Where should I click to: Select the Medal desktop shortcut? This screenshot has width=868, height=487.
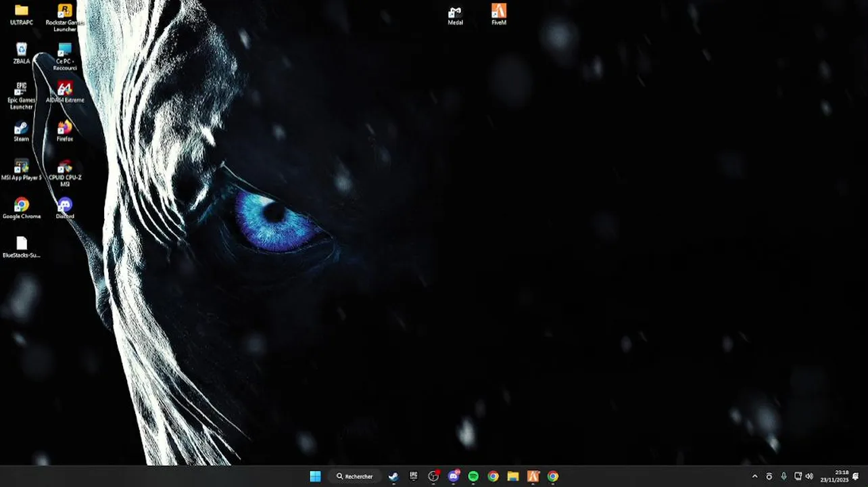click(456, 14)
